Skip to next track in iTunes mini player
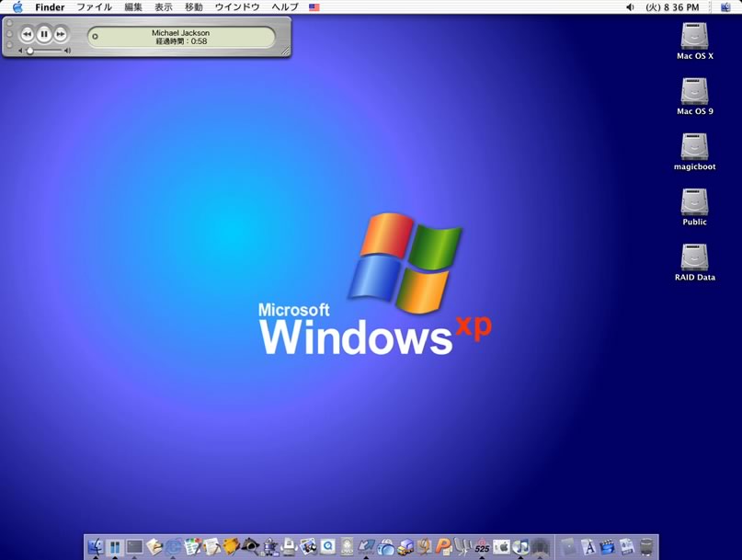Viewport: 742px width, 560px height. (x=61, y=34)
